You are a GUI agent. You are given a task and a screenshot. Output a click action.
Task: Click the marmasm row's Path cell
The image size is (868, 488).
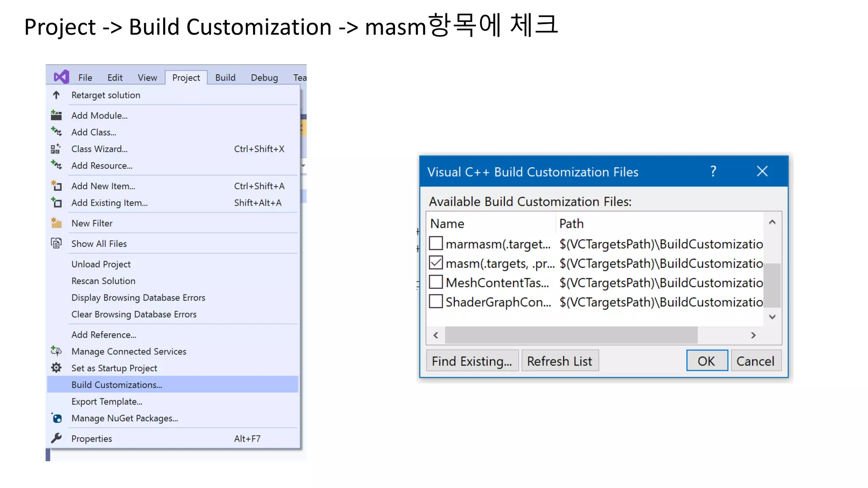click(x=661, y=244)
